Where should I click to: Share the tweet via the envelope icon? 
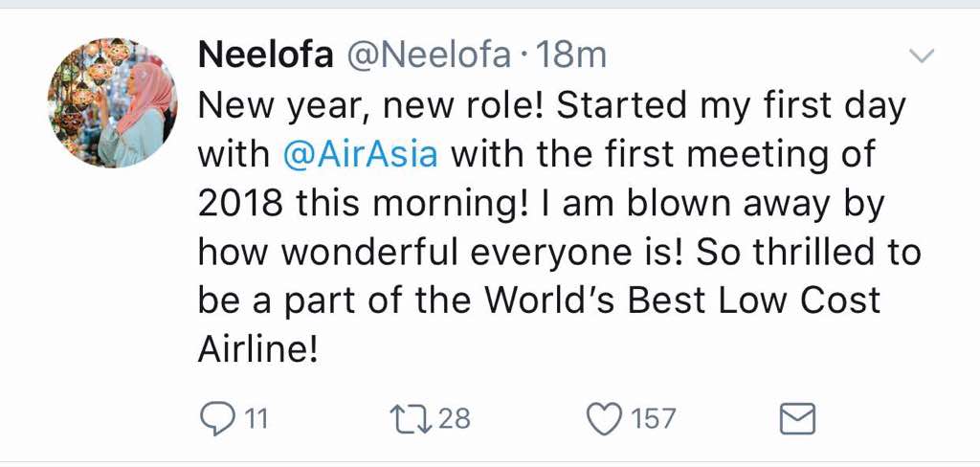pyautogui.click(x=798, y=418)
